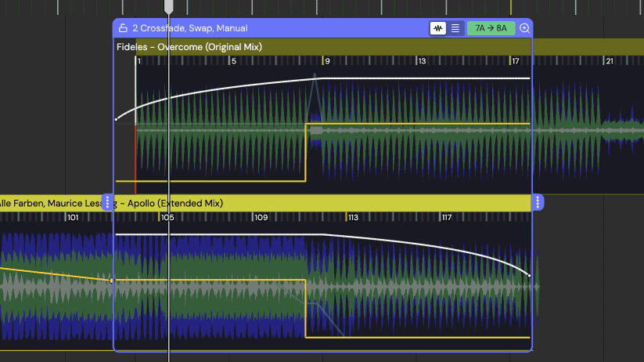The image size is (644, 362).
Task: Click bar 105 marker on Apollo track
Action: (167, 217)
